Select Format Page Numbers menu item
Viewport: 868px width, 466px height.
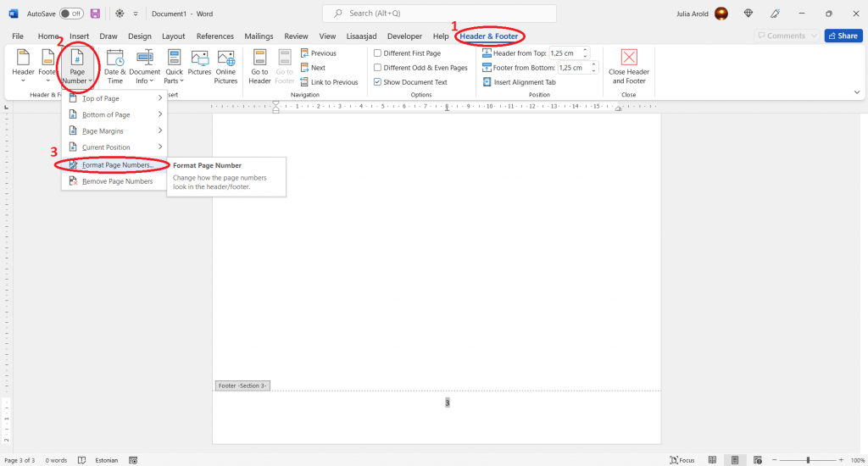click(x=117, y=164)
